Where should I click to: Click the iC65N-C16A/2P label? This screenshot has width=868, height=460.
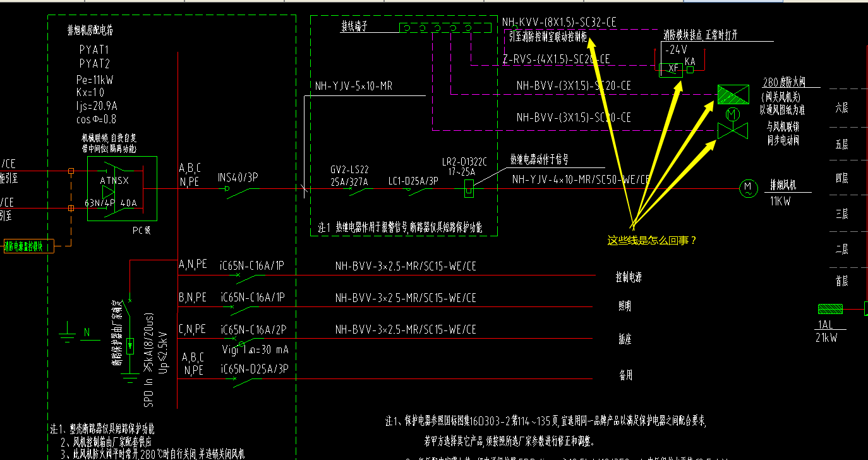pyautogui.click(x=253, y=330)
